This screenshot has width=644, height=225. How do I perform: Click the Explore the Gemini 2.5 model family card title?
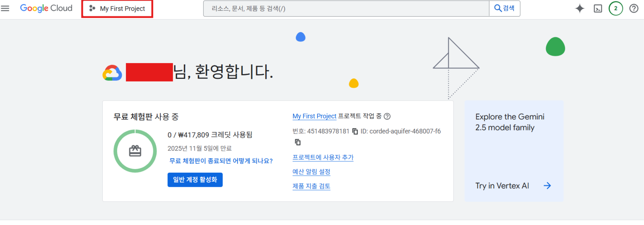point(510,122)
